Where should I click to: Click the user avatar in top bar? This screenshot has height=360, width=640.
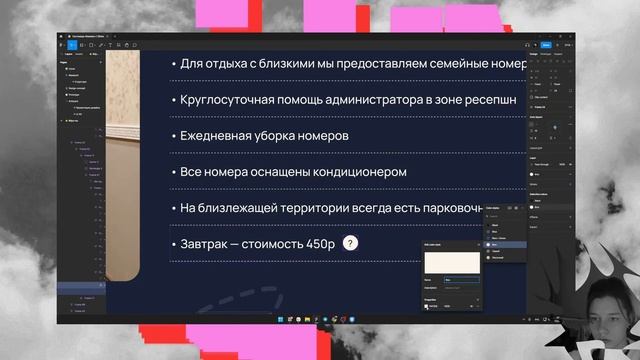point(536,44)
